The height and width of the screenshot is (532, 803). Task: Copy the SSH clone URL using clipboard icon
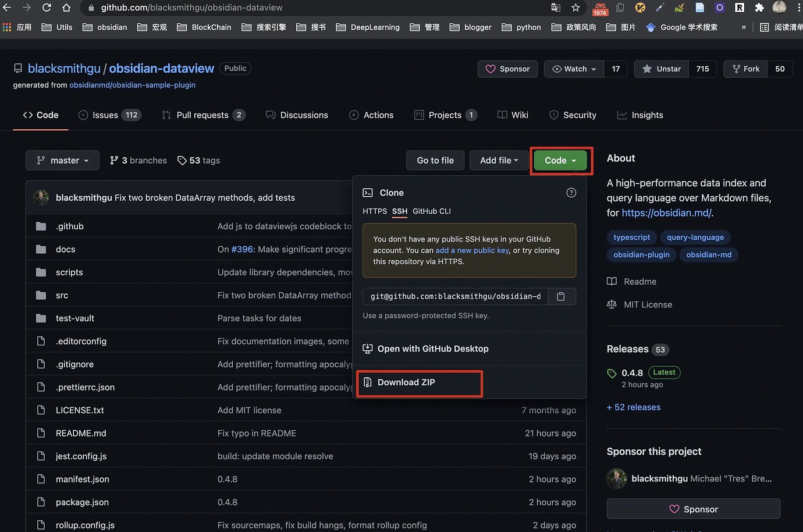560,296
